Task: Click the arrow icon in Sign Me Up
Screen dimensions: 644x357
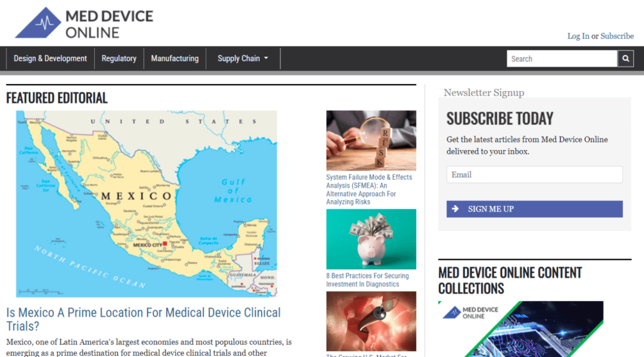Action: coord(455,209)
